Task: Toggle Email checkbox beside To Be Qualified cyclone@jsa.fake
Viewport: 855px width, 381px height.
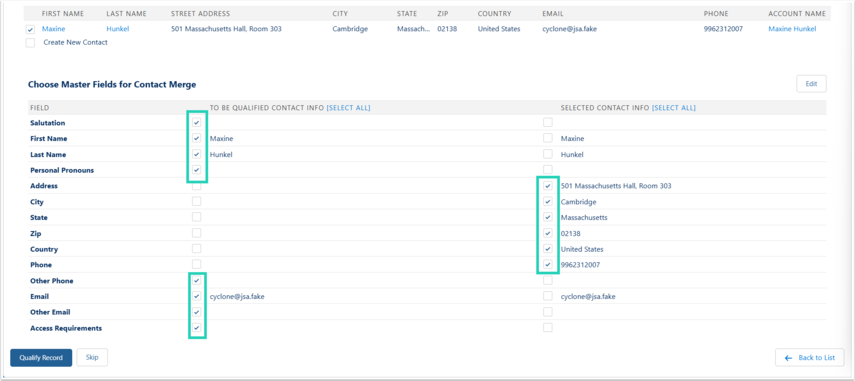Action: point(196,297)
